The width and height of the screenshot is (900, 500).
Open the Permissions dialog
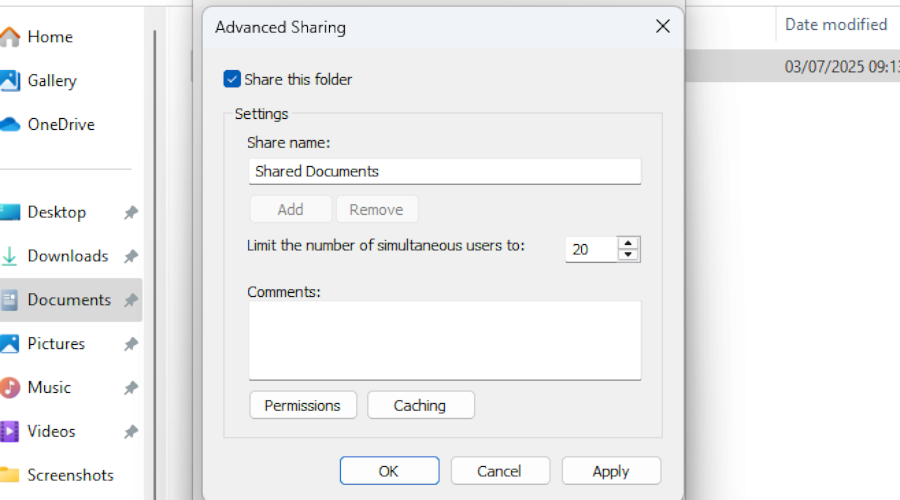coord(303,405)
